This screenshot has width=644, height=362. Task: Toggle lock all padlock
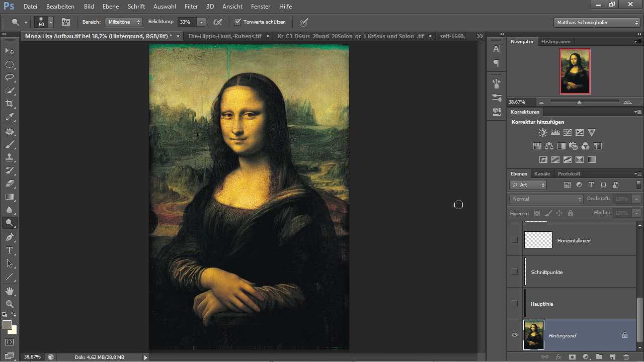(x=571, y=213)
